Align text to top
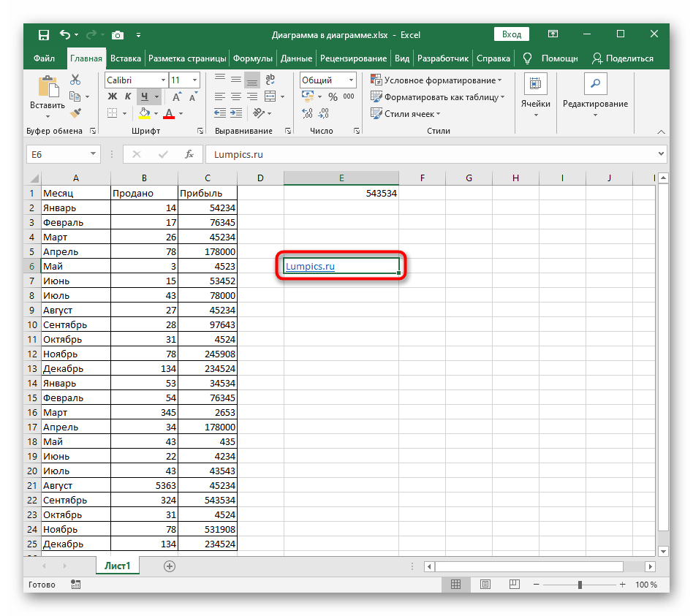Screen dimensions: 693x616 pos(219,80)
